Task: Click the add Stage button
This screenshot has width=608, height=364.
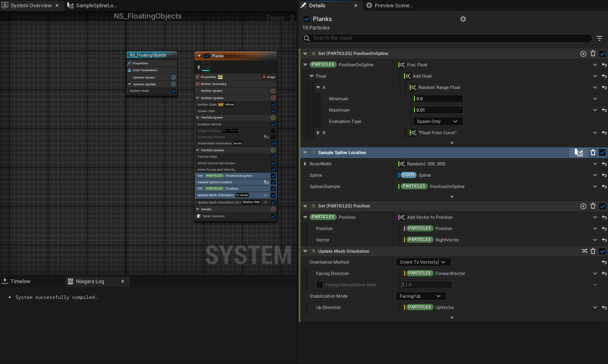Action: [x=269, y=77]
